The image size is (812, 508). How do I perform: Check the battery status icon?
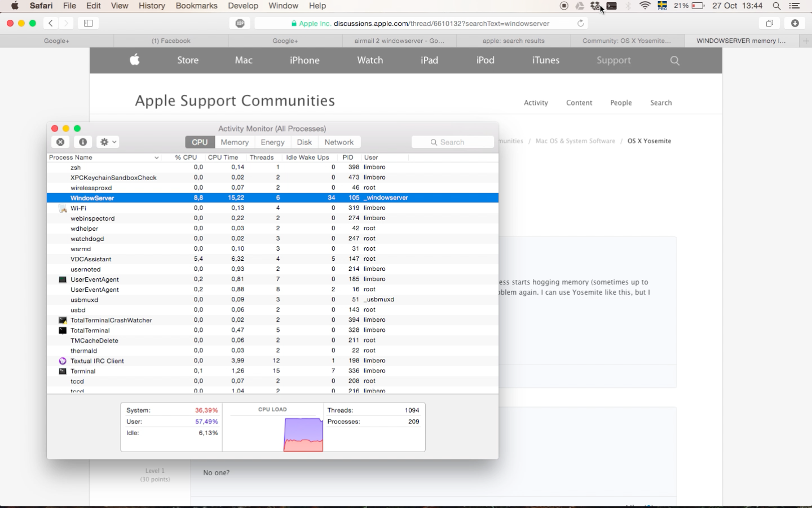698,6
